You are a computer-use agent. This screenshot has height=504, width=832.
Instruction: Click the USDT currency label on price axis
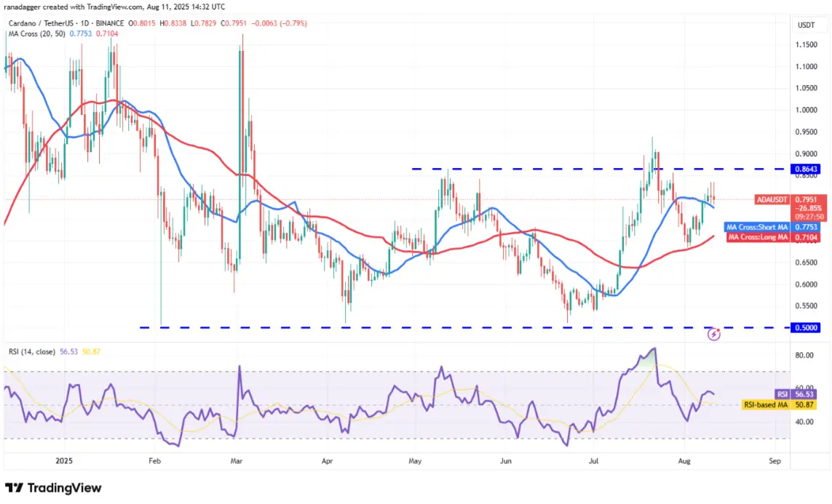point(806,25)
